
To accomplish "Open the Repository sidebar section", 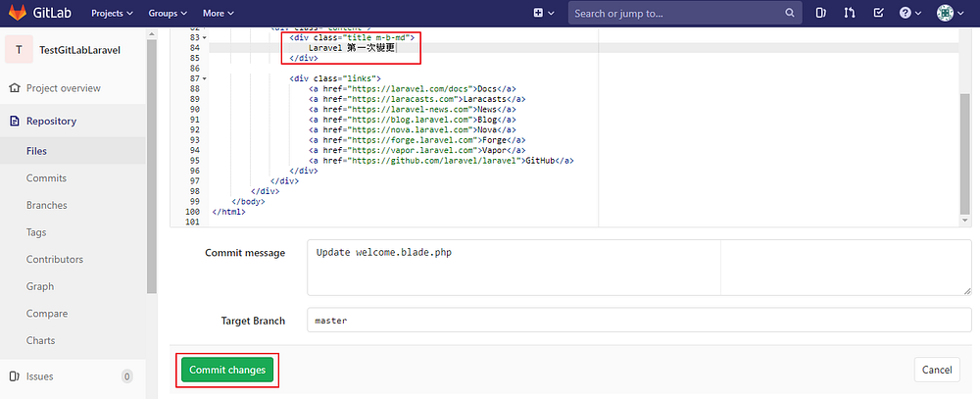I will [x=51, y=122].
